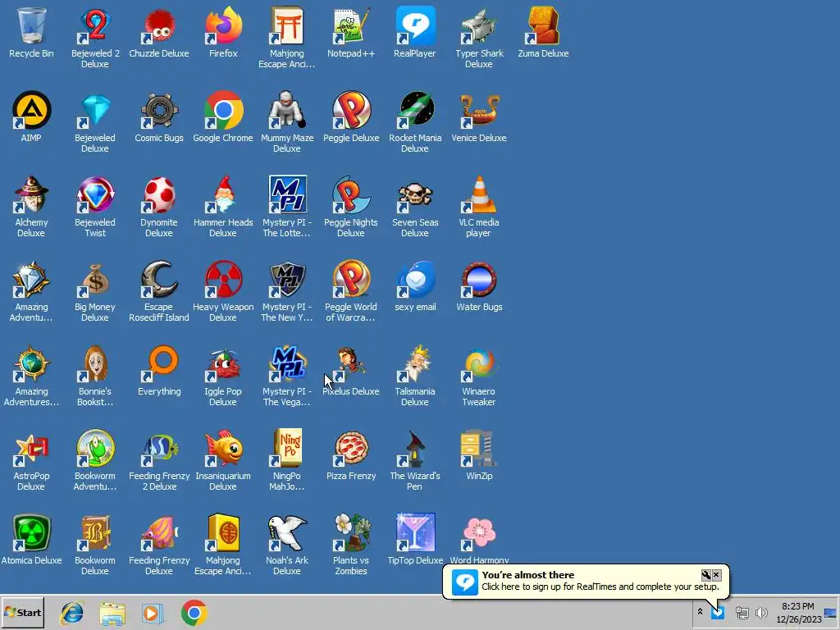
Task: Click the network tray icon
Action: (742, 612)
